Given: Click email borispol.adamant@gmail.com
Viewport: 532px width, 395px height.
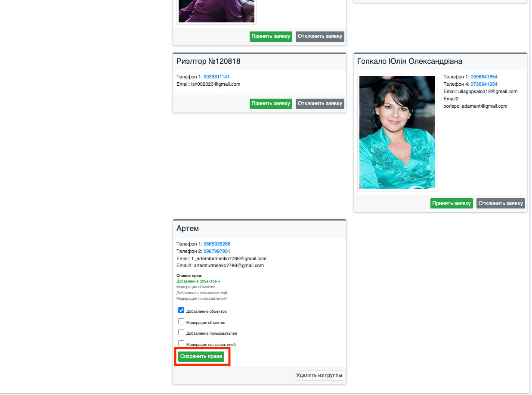Looking at the screenshot, I should point(476,106).
